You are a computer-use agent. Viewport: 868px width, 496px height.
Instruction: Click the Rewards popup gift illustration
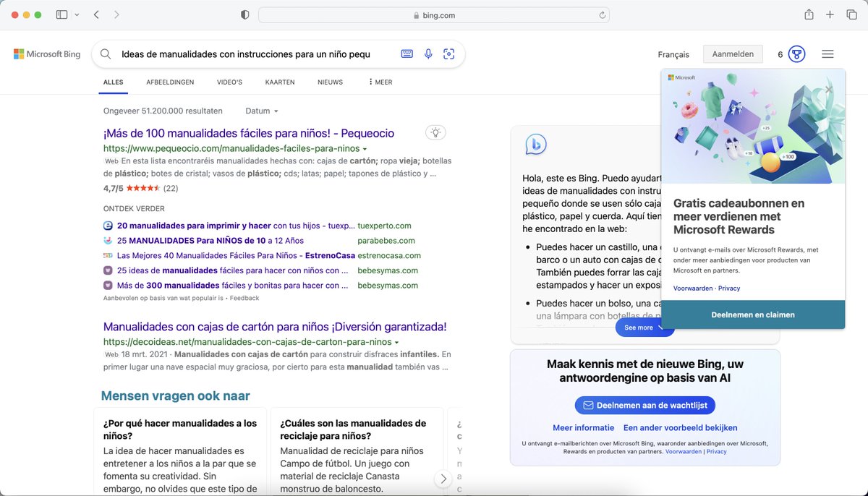click(753, 127)
